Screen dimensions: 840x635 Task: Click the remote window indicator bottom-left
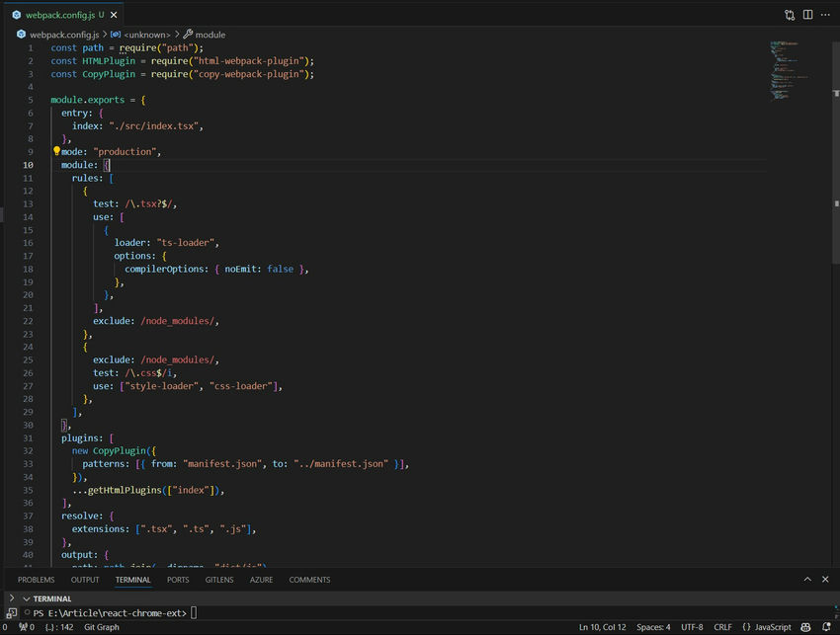(5, 626)
